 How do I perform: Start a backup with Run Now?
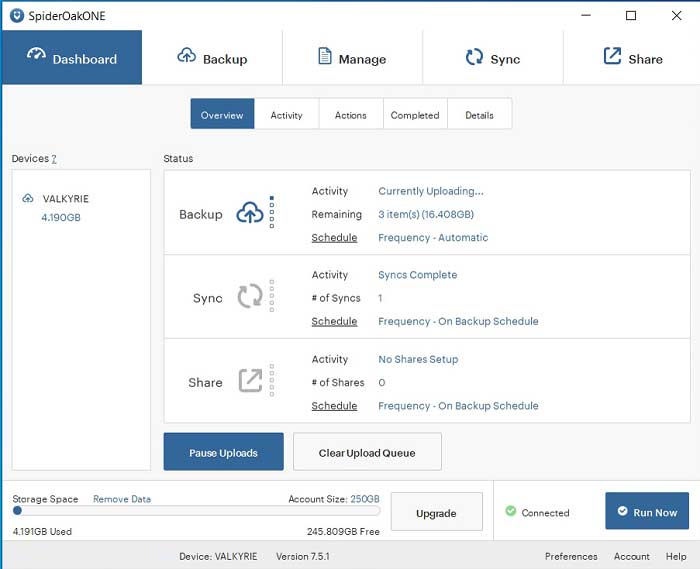click(646, 512)
